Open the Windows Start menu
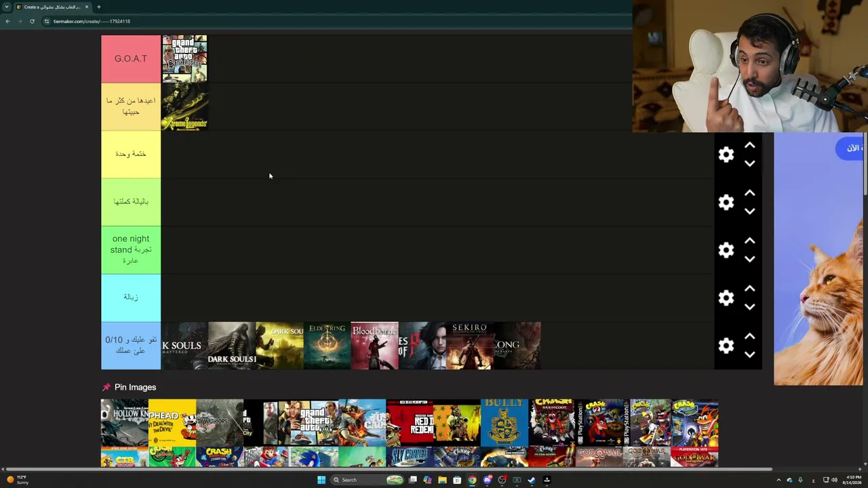868x488 pixels. [321, 480]
